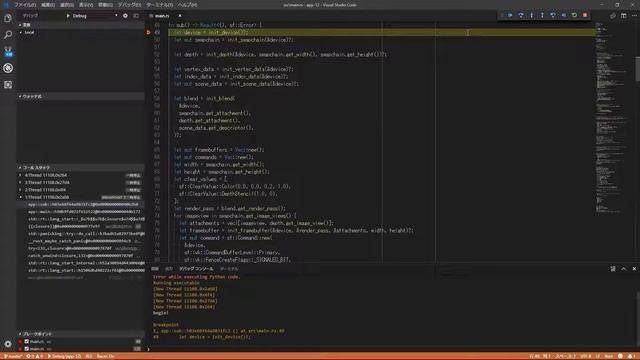Open errors and warnings count in status bar
This screenshot has width=640, height=360.
35,356
